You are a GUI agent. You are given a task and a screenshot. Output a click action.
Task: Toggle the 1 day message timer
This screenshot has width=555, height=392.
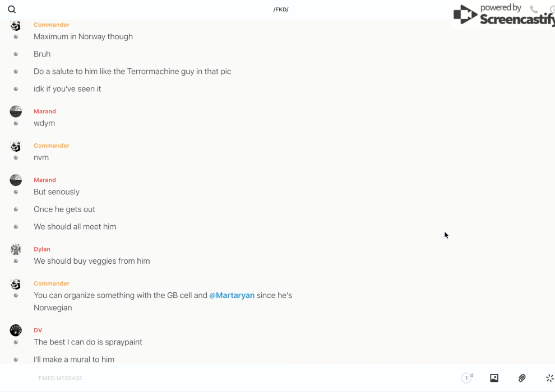(467, 378)
